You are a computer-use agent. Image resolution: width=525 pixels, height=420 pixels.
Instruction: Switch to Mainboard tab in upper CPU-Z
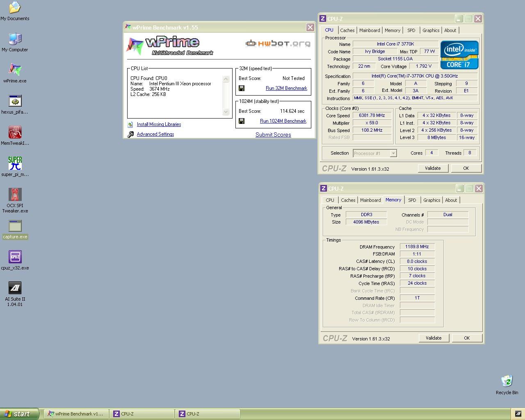[370, 30]
